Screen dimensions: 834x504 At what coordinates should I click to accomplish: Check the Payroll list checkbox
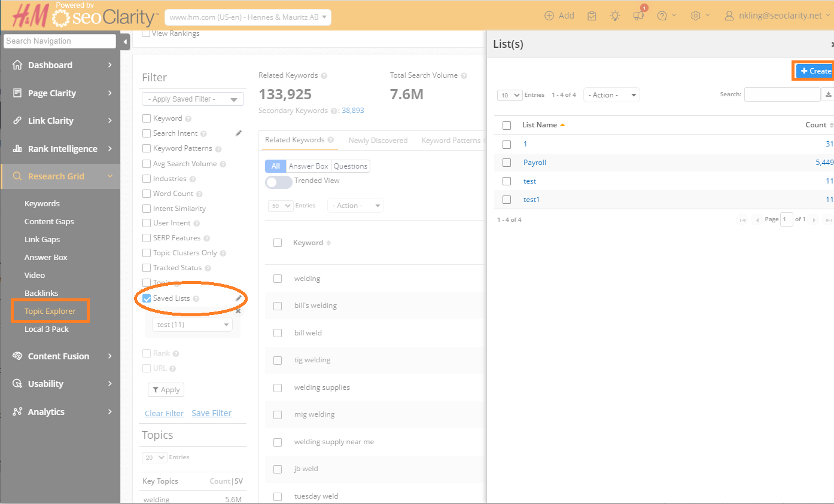click(507, 163)
